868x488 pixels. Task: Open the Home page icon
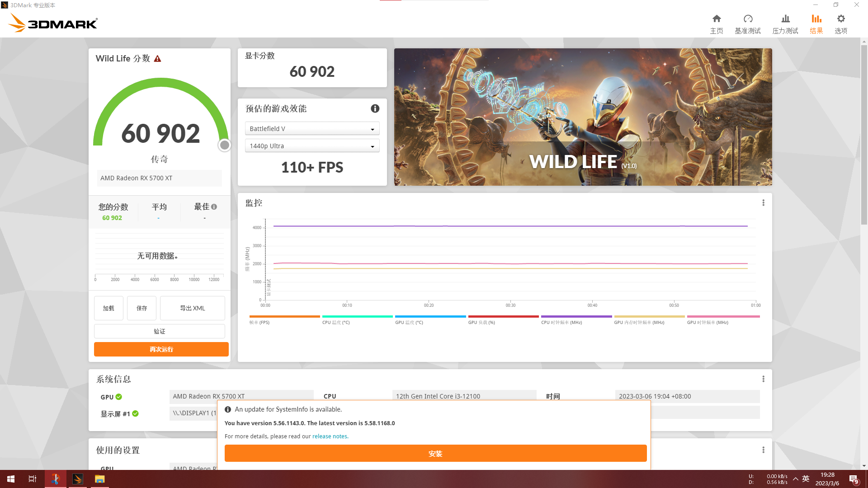point(717,23)
